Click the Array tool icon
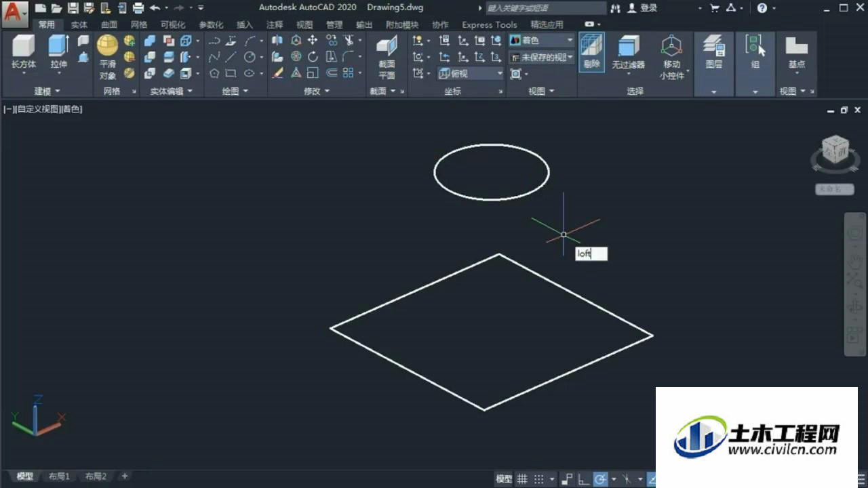 pyautogui.click(x=348, y=73)
